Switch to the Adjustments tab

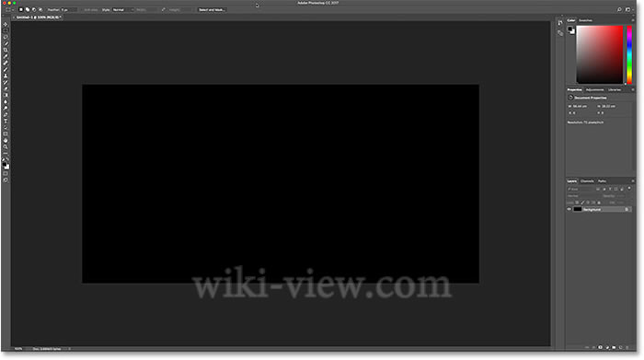click(x=594, y=89)
